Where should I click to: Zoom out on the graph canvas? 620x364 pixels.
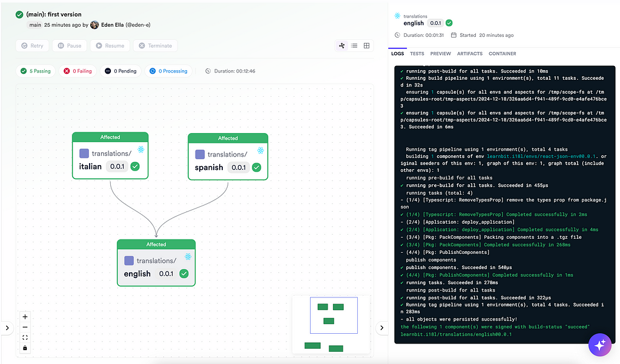coord(25,327)
